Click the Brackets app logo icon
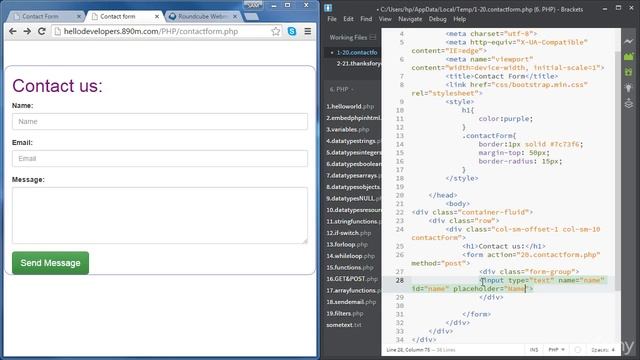Viewport: 640px width, 360px height. pyautogui.click(x=328, y=8)
